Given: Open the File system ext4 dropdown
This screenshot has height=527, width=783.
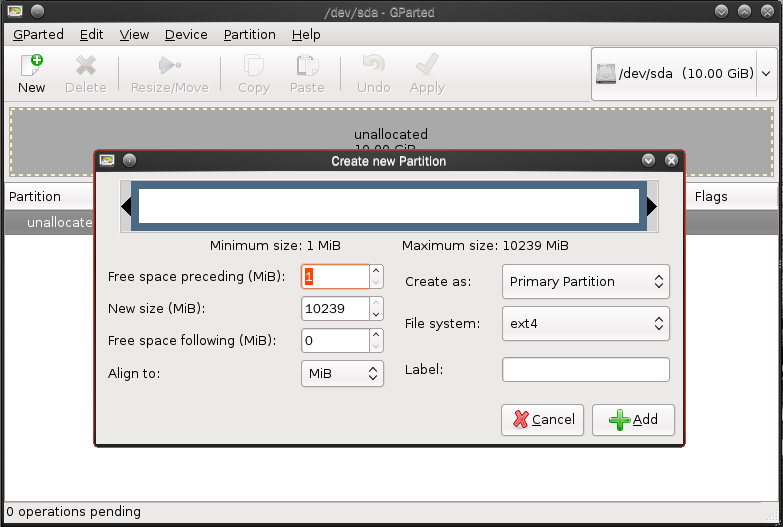Looking at the screenshot, I should [x=586, y=324].
